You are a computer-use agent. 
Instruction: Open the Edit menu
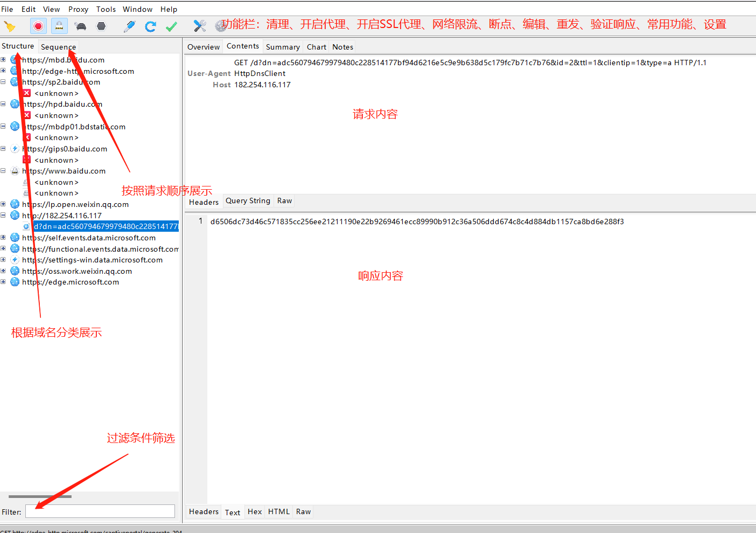29,9
